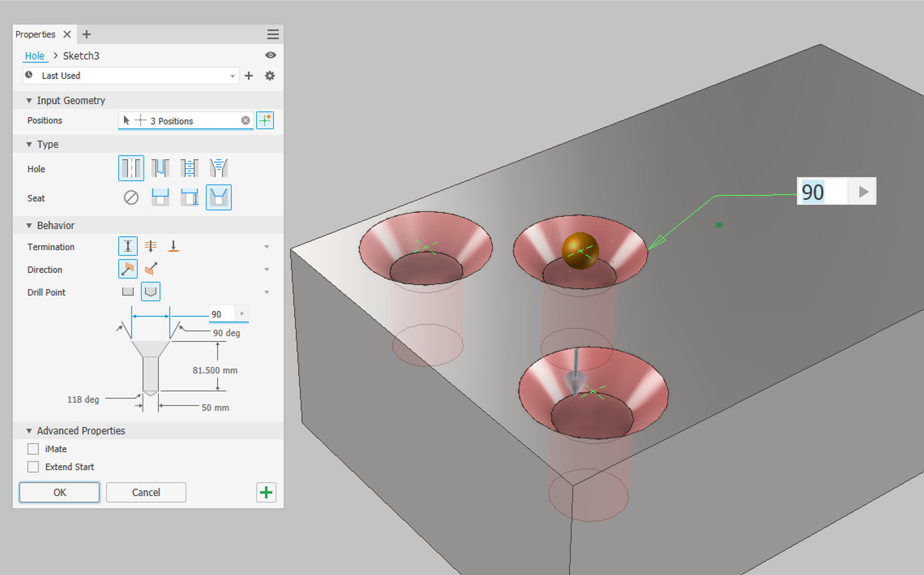
Task: Set termination to Distance icon
Action: point(128,246)
